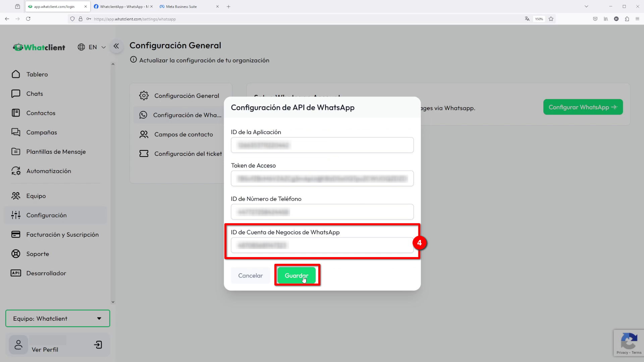Viewport: 644px width, 362px height.
Task: Click Configurar WhatsApp button
Action: (x=583, y=107)
